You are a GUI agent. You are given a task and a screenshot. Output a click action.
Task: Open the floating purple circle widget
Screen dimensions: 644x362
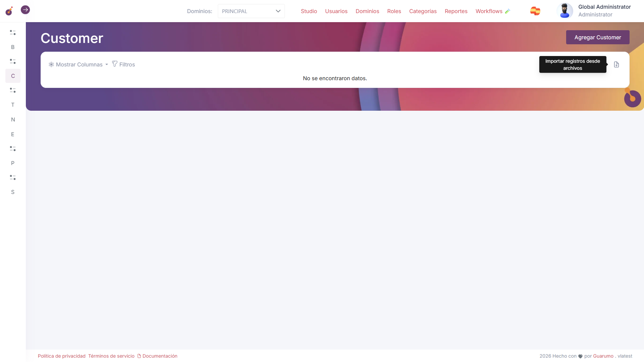tap(632, 99)
